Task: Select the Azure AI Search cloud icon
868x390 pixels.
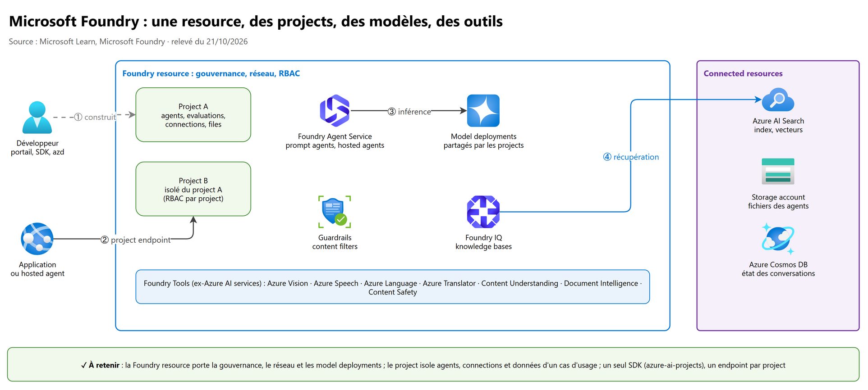Action: [x=778, y=100]
